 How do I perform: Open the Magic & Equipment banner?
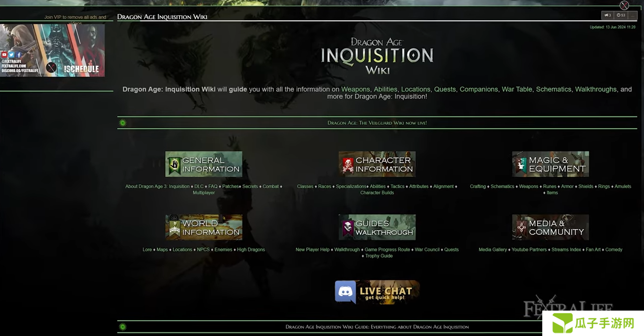550,164
